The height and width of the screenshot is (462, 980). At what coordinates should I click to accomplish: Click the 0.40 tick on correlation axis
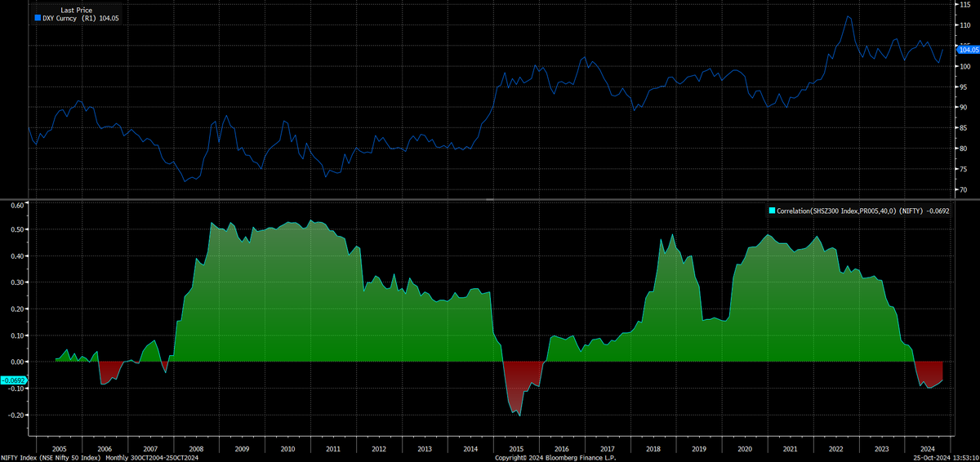pyautogui.click(x=17, y=256)
